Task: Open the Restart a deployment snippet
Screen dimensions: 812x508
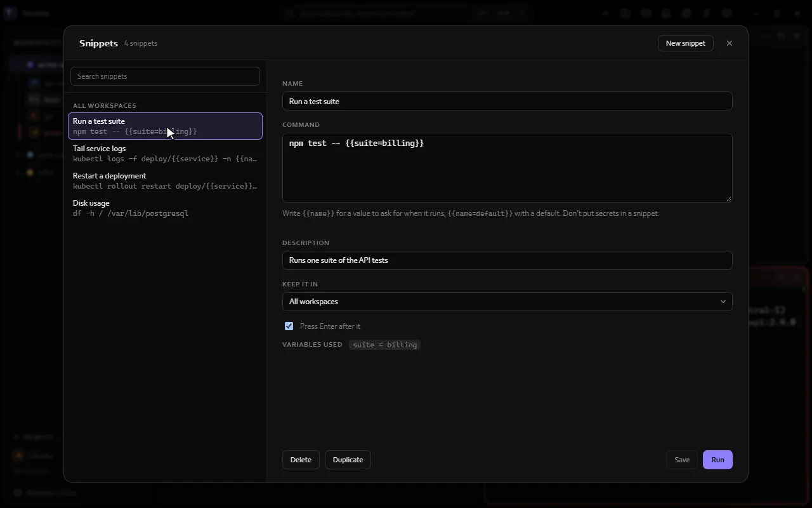Action: pyautogui.click(x=165, y=180)
